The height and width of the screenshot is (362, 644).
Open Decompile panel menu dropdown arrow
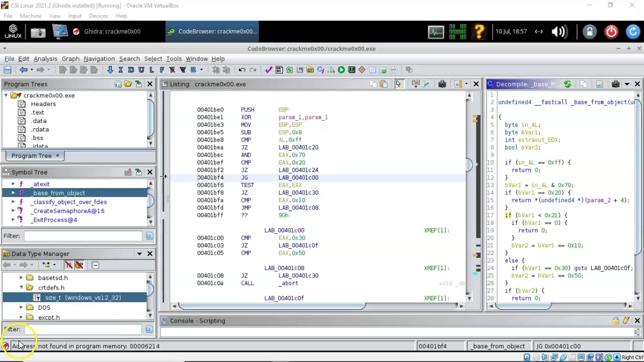[627, 84]
